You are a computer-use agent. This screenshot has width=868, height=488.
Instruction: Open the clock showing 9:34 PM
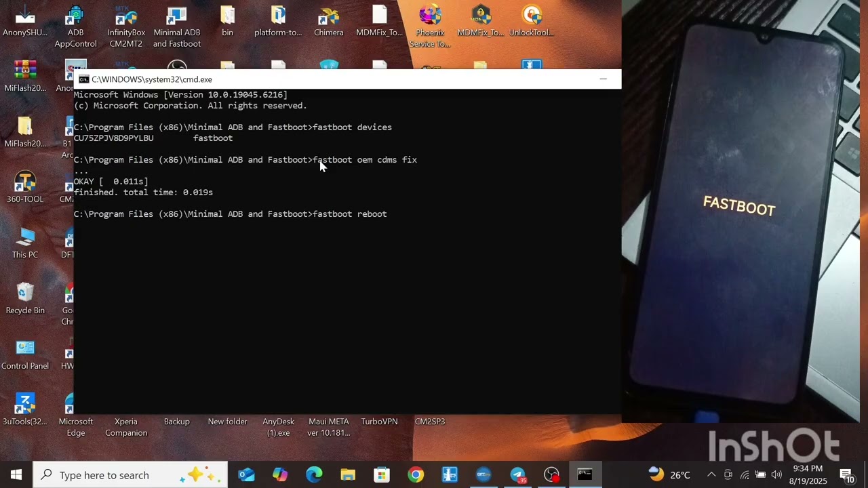pyautogui.click(x=808, y=474)
